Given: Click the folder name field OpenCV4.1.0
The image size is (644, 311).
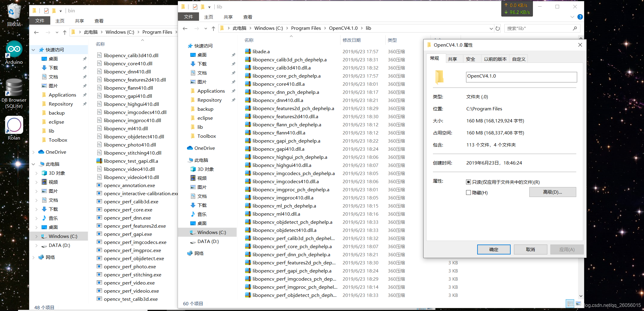Looking at the screenshot, I should point(521,77).
